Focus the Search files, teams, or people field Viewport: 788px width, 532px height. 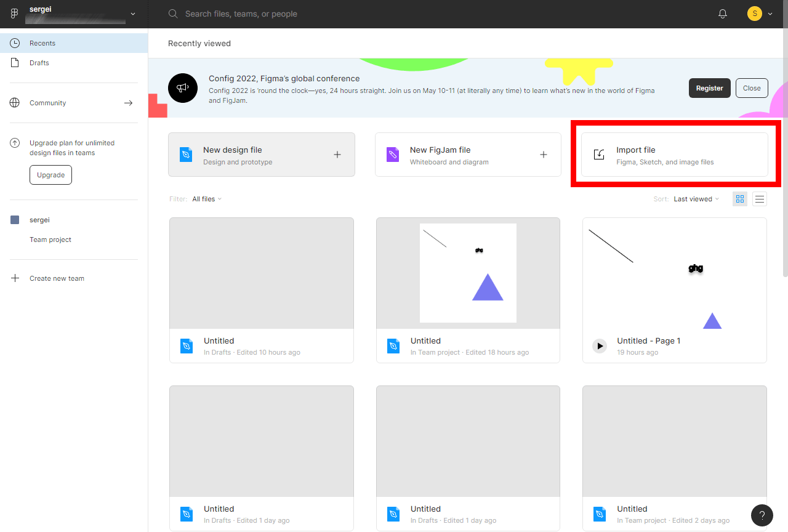[x=241, y=14]
